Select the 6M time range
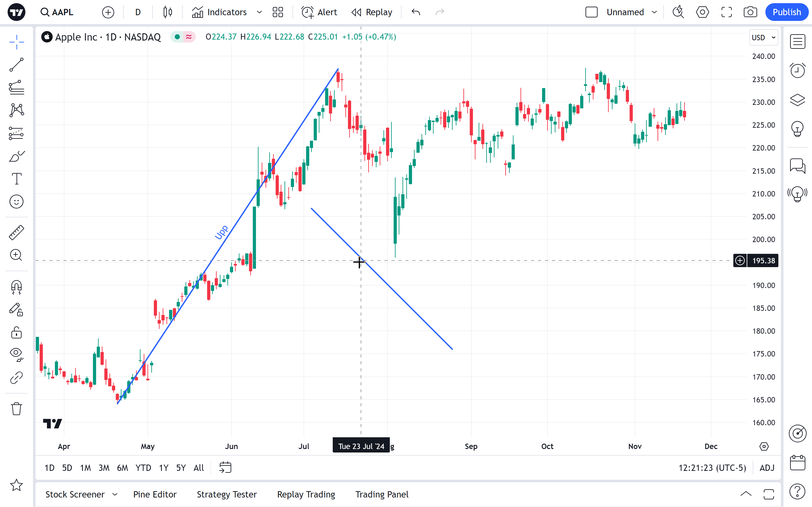The height and width of the screenshot is (507, 812). (122, 468)
